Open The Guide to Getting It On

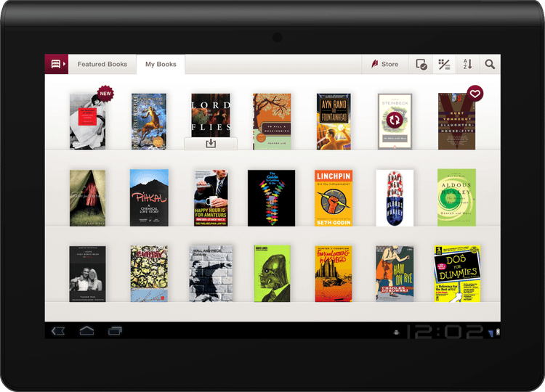(272, 198)
